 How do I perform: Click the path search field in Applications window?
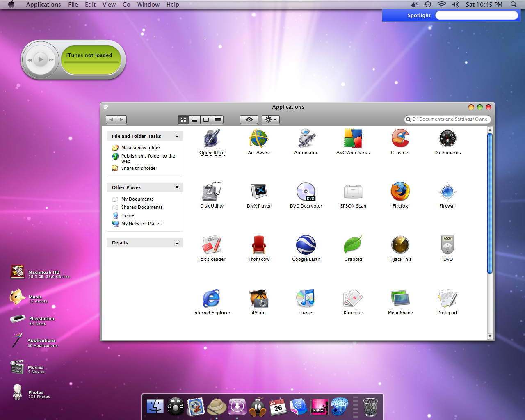click(447, 119)
